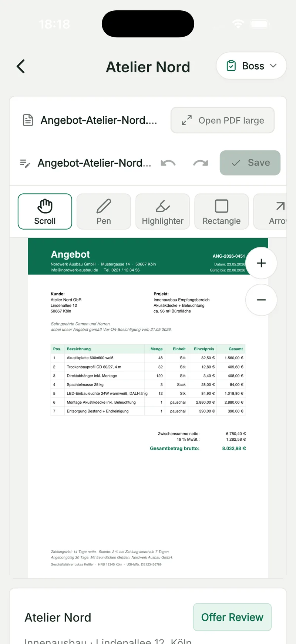Screen dimensions: 296x644
Task: Click the Atelier Nord page title
Action: click(x=148, y=67)
